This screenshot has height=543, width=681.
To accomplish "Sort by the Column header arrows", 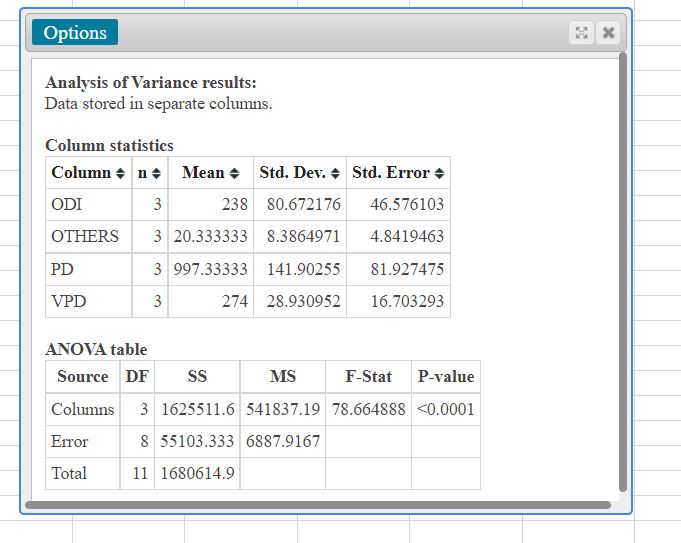I will pos(120,173).
